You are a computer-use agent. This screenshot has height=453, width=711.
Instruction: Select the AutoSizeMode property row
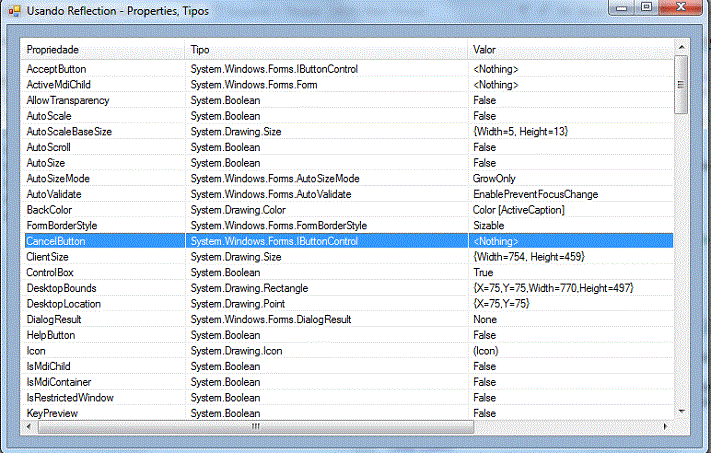(348, 179)
